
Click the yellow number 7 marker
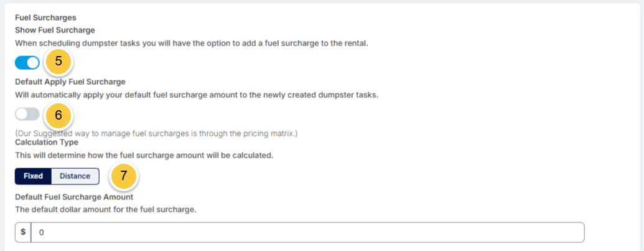pyautogui.click(x=124, y=176)
